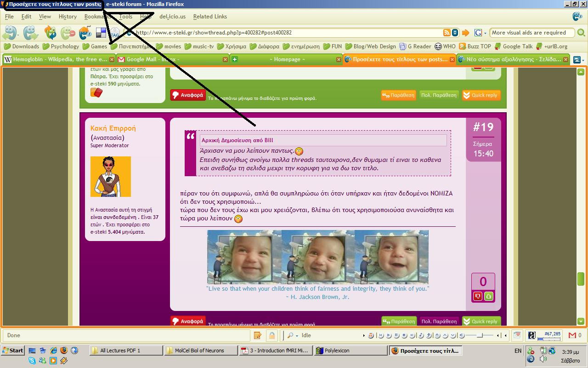The image size is (588, 368).
Task: Open the WHO bookmark
Action: 445,46
